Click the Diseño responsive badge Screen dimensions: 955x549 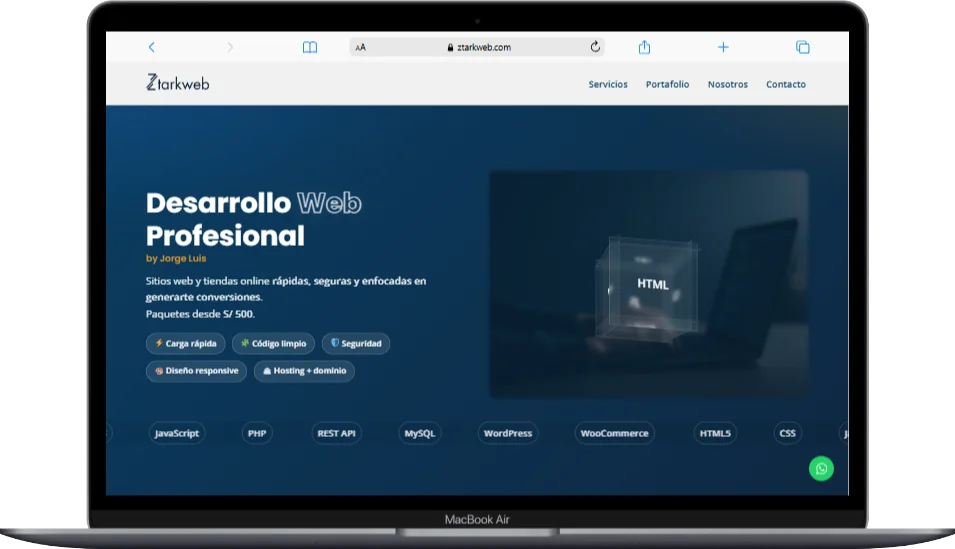tap(196, 371)
